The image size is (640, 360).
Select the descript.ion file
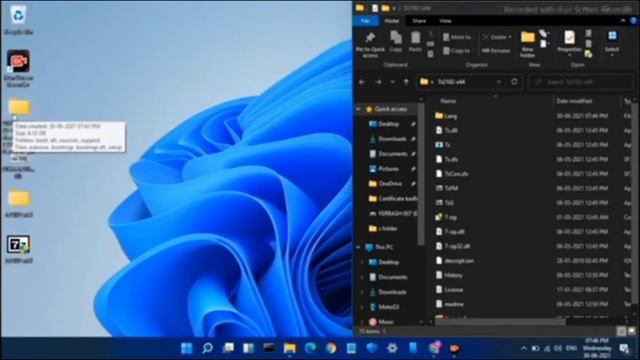tap(454, 260)
